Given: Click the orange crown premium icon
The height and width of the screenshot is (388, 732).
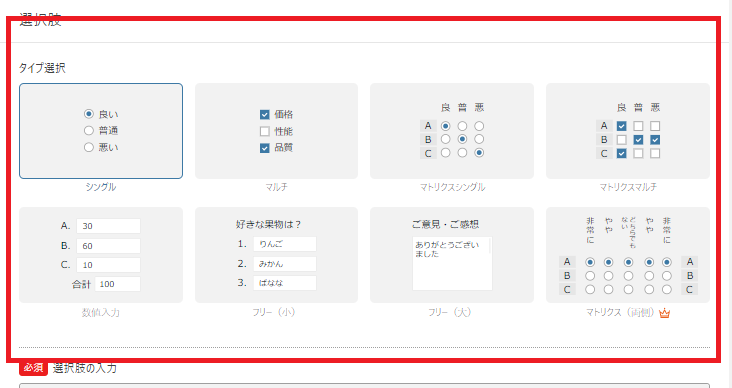Looking at the screenshot, I should coord(664,313).
